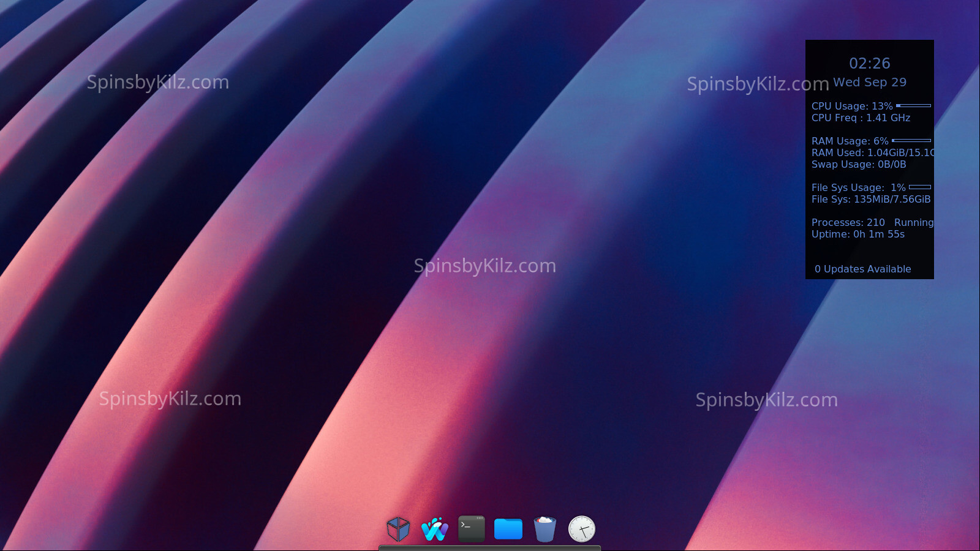
Task: Click the CPU Freq 1.41 GHz line
Action: pos(861,118)
